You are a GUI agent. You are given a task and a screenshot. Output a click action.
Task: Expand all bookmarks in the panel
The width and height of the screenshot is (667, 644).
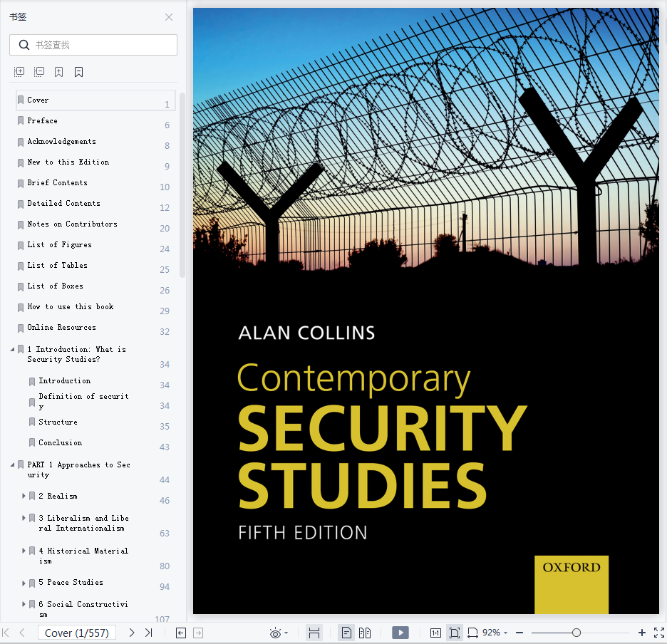(19, 71)
